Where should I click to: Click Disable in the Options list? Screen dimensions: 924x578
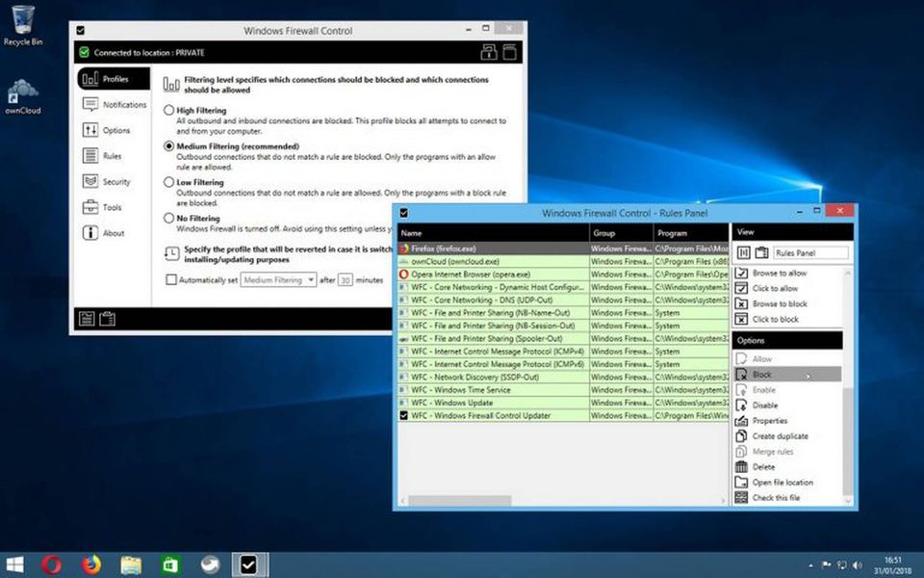click(764, 406)
